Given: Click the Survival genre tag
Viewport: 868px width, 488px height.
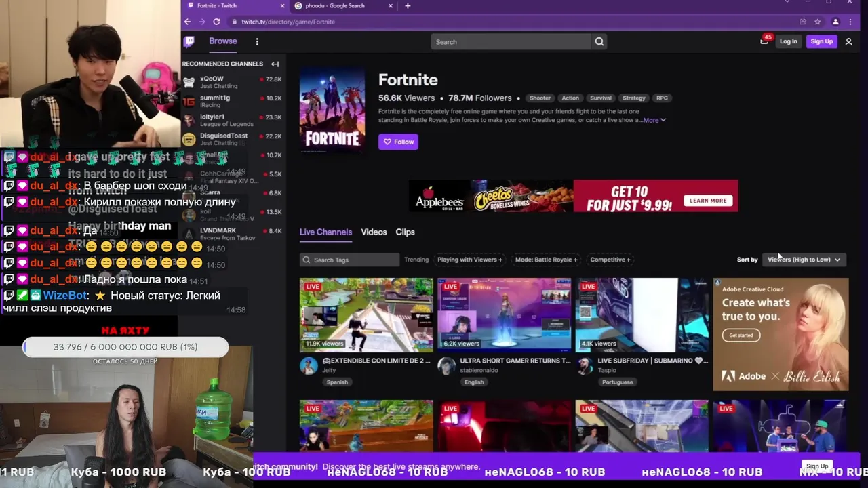Looking at the screenshot, I should click(600, 98).
